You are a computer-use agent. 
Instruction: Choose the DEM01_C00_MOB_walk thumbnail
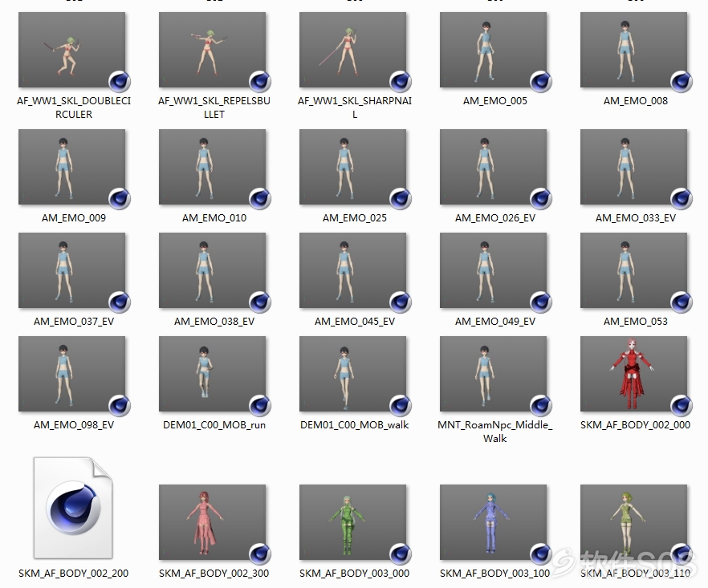(352, 374)
